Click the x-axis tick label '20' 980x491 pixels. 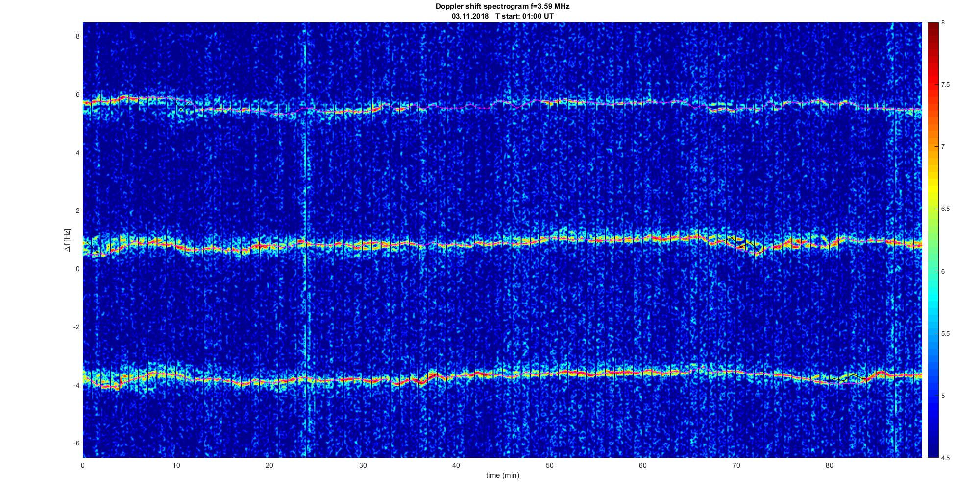click(269, 465)
